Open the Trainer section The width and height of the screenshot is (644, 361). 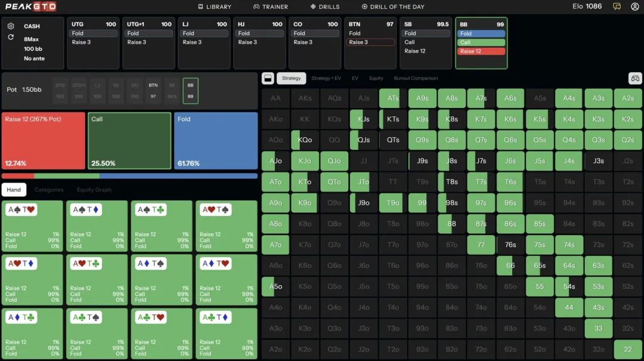click(x=270, y=7)
